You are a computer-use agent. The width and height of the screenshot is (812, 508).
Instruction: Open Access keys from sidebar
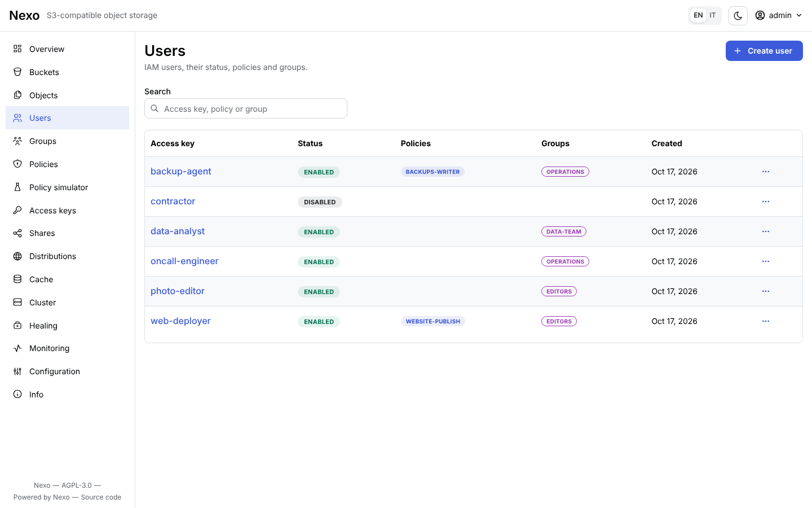pos(67,211)
